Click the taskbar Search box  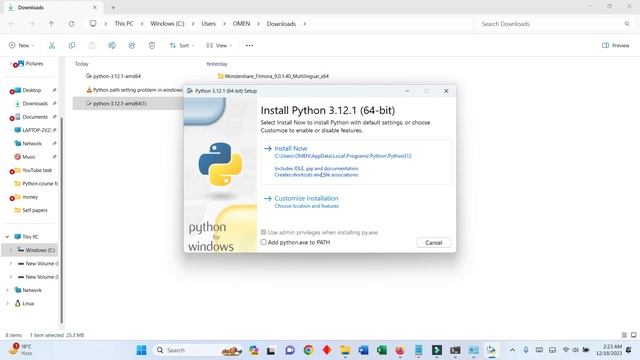point(198,350)
